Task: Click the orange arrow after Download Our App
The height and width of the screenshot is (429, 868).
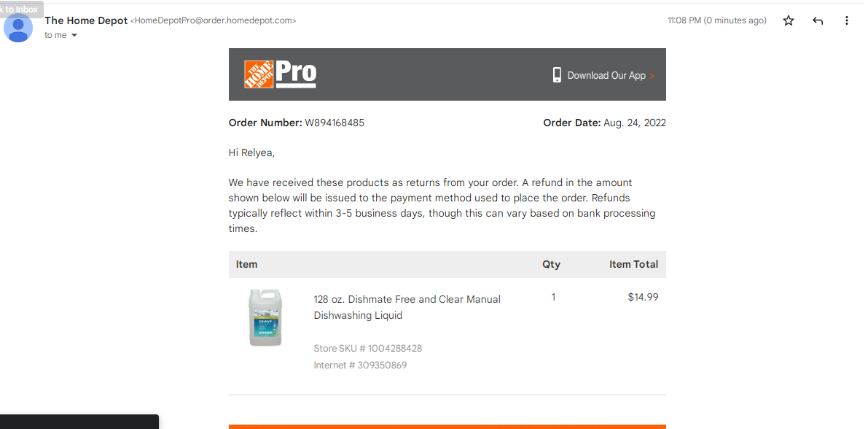Action: (x=652, y=76)
